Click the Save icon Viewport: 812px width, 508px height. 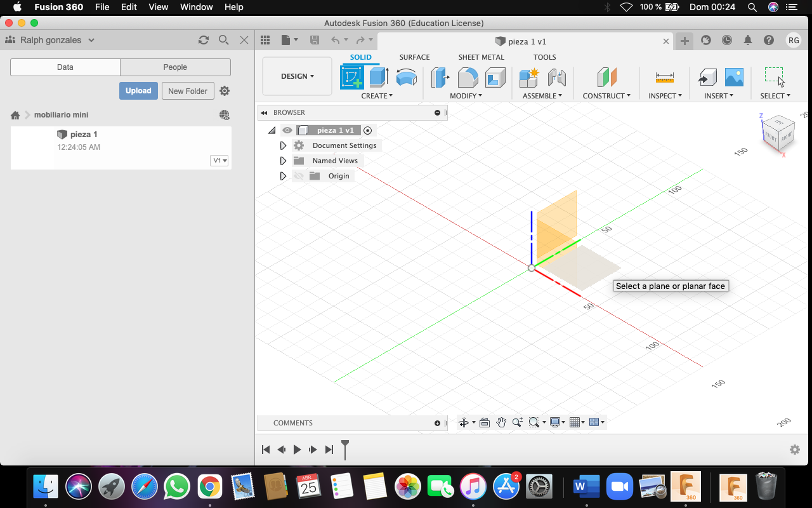(314, 40)
